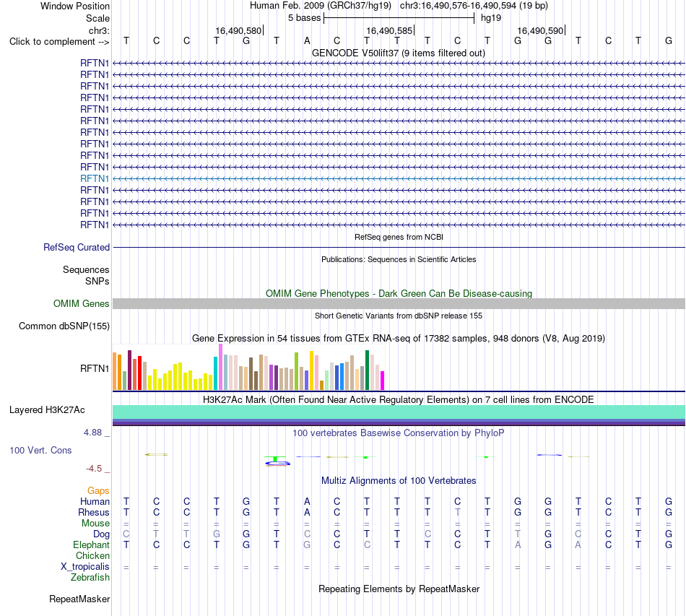Screen dimensions: 686x616
Task: Open '100 vertebrates Basewise Conservation by PhyloP' title
Action: pos(399,433)
